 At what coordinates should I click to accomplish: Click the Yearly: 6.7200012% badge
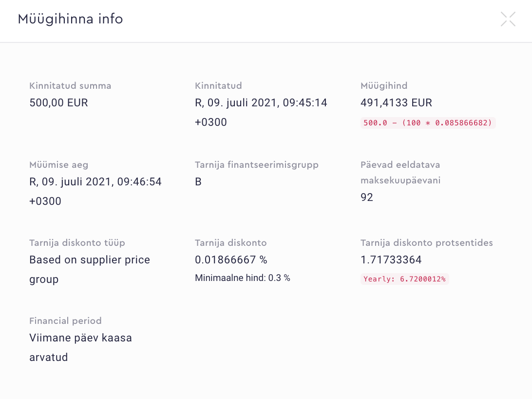[404, 279]
